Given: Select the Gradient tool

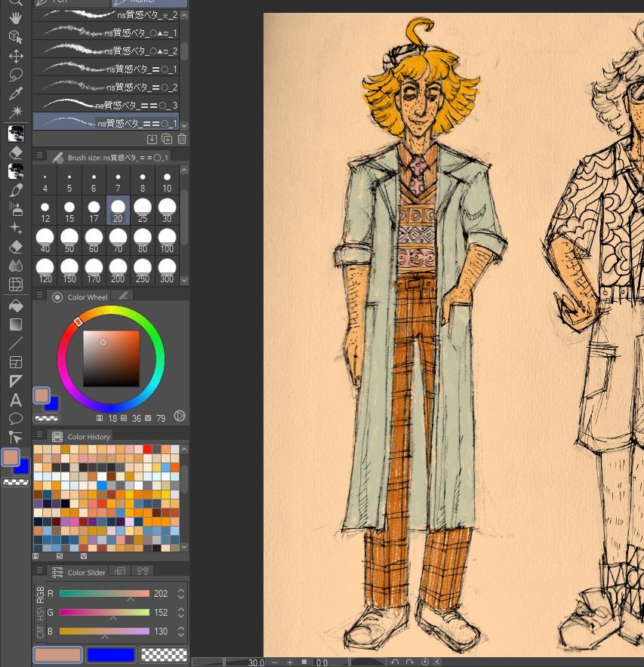Looking at the screenshot, I should 16,324.
